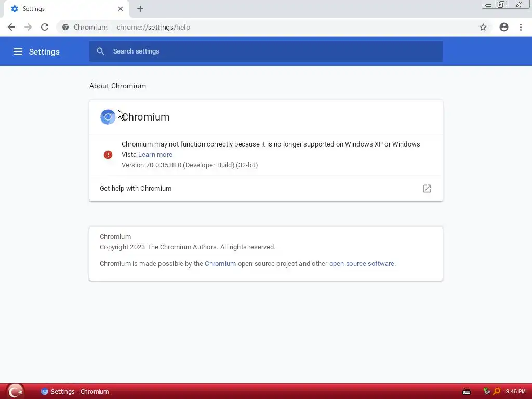The width and height of the screenshot is (532, 399).
Task: Open Get help with Chromium row
Action: pos(266,189)
